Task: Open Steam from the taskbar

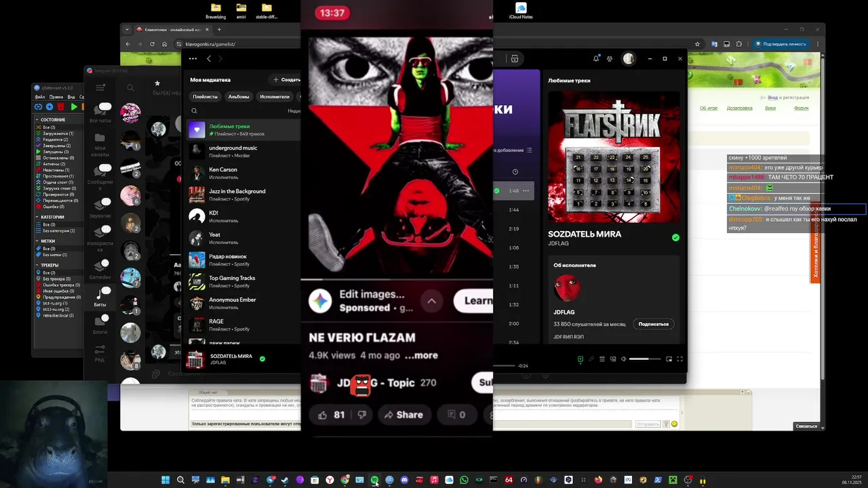Action: [x=285, y=480]
